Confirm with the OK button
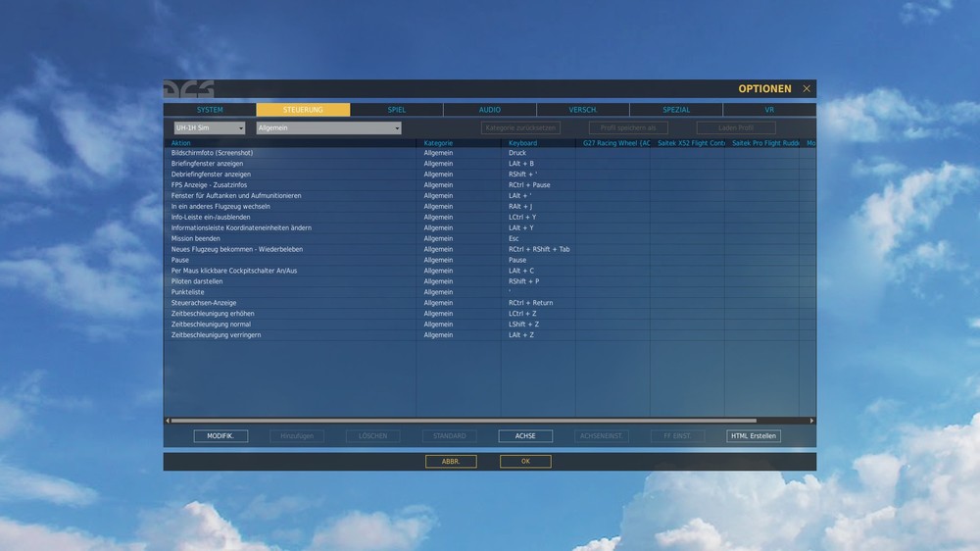 click(x=525, y=462)
